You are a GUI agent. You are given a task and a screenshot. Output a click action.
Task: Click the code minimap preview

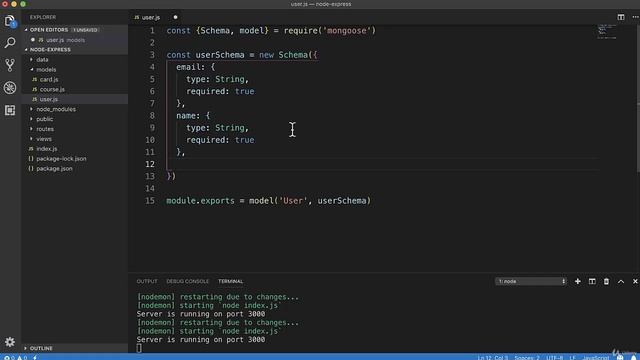pyautogui.click(x=607, y=31)
